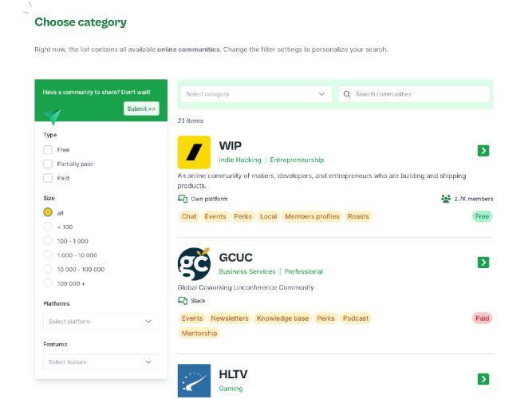The width and height of the screenshot is (532, 399).
Task: Open the Indie Hacking category link
Action: (x=240, y=160)
